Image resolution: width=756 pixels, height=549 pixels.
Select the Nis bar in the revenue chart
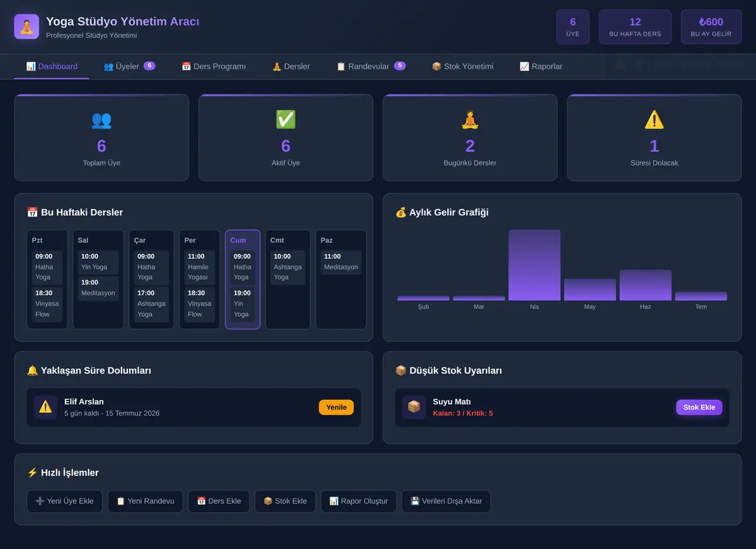534,265
